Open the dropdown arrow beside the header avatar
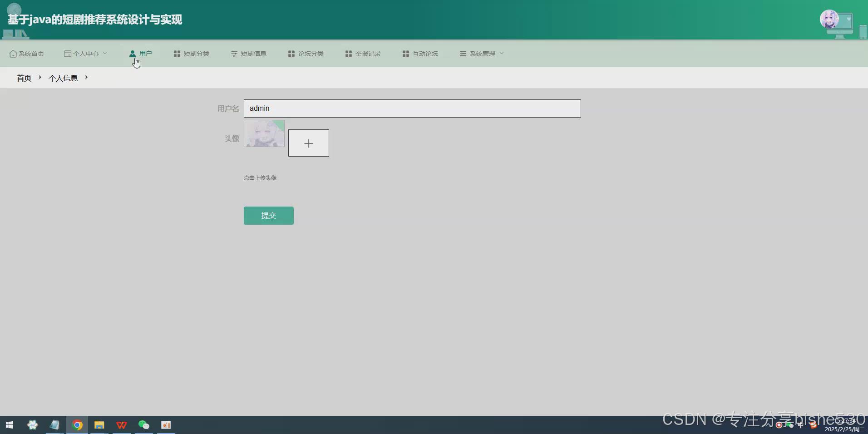 click(x=848, y=20)
